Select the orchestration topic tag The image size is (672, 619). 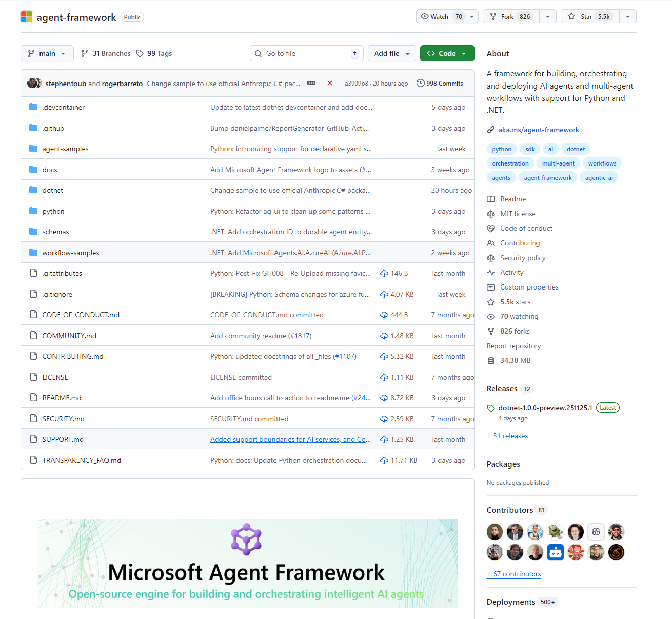[x=510, y=163]
